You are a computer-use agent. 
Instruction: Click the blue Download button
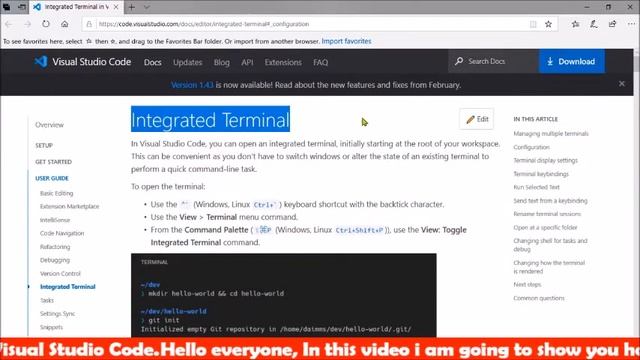click(572, 62)
